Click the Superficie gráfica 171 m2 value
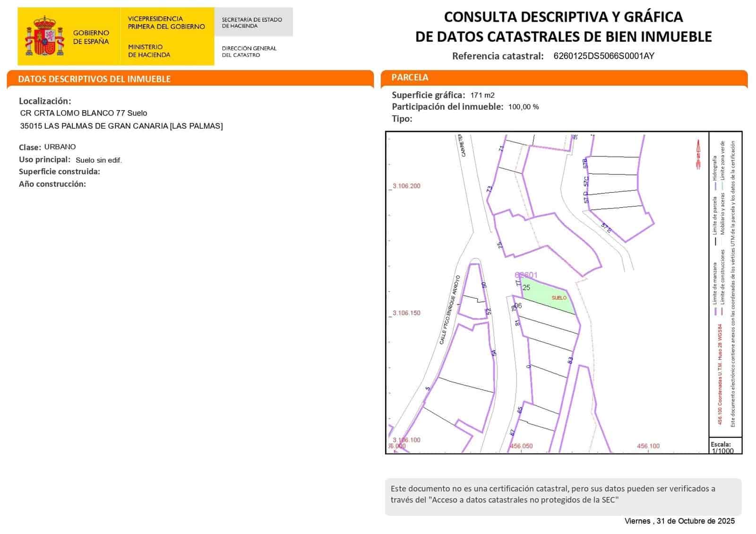This screenshot has height=534, width=756. click(481, 95)
